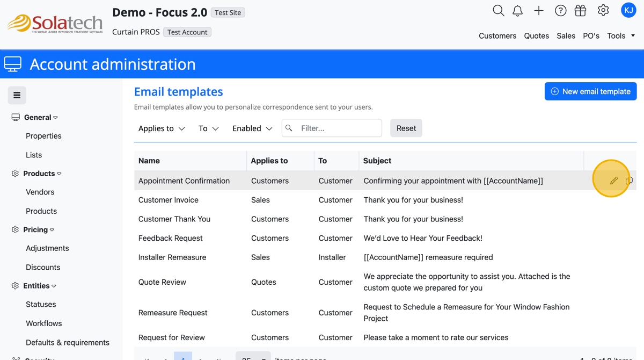Open the notifications bell
The width and height of the screenshot is (644, 360).
pos(517,11)
